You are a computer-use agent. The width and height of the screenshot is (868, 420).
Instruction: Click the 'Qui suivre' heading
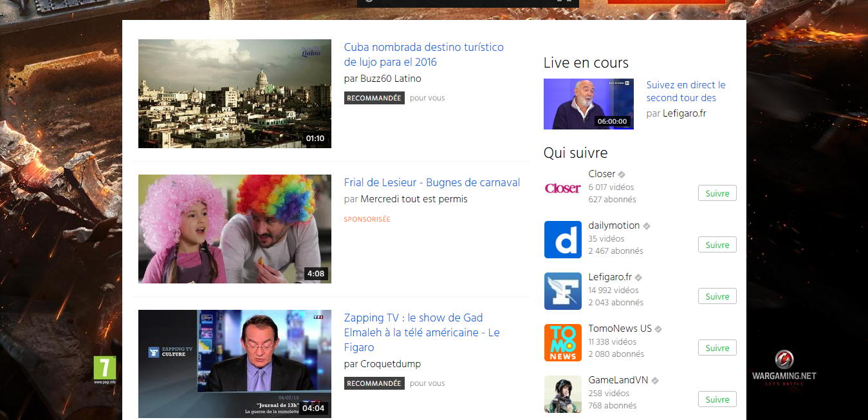pyautogui.click(x=576, y=153)
